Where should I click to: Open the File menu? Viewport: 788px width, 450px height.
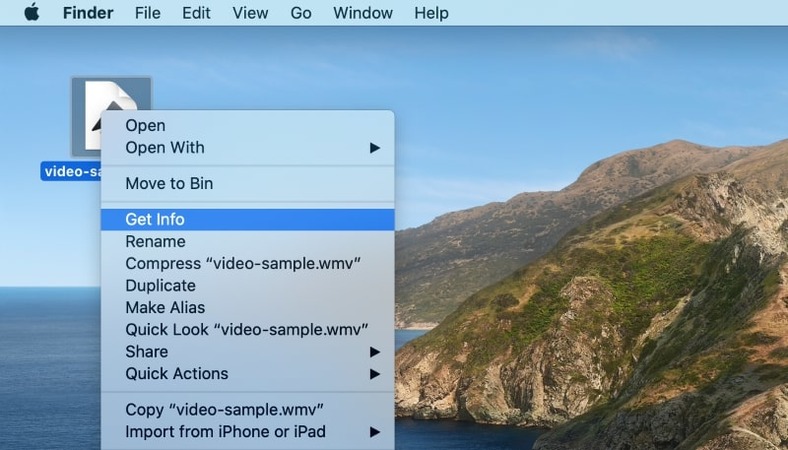[x=148, y=13]
